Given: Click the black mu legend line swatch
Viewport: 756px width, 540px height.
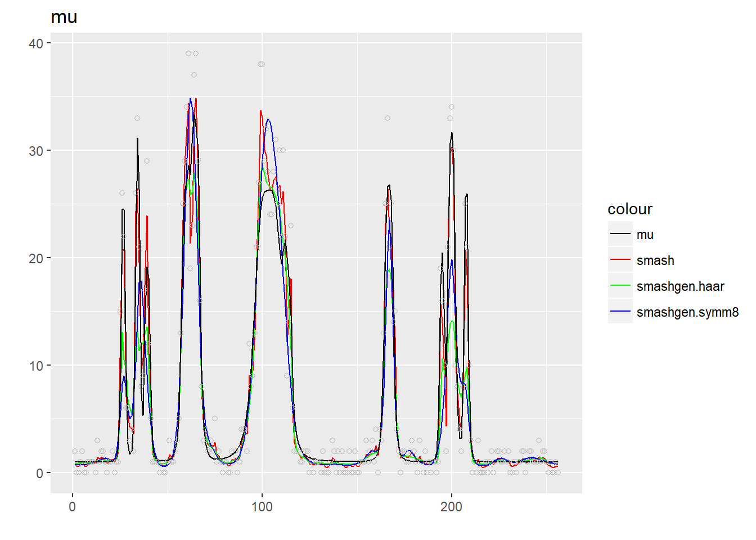Looking at the screenshot, I should [620, 234].
